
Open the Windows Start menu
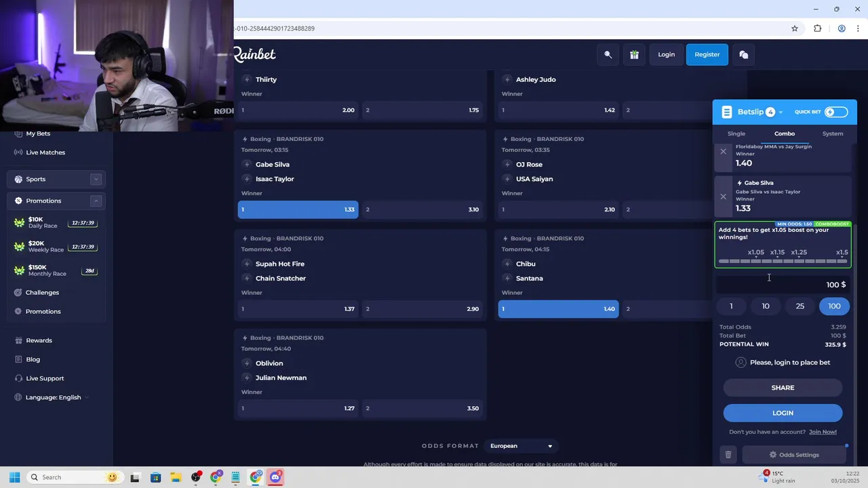point(14,477)
